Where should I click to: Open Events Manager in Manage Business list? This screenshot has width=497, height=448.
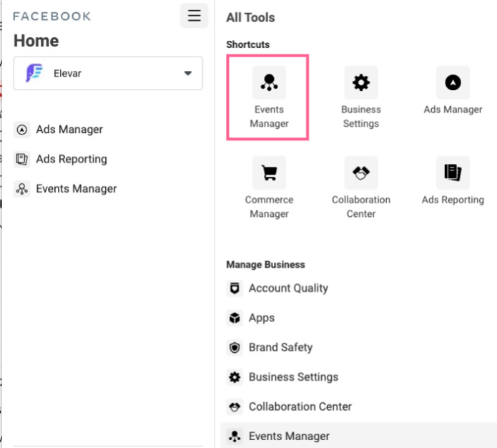pos(289,437)
